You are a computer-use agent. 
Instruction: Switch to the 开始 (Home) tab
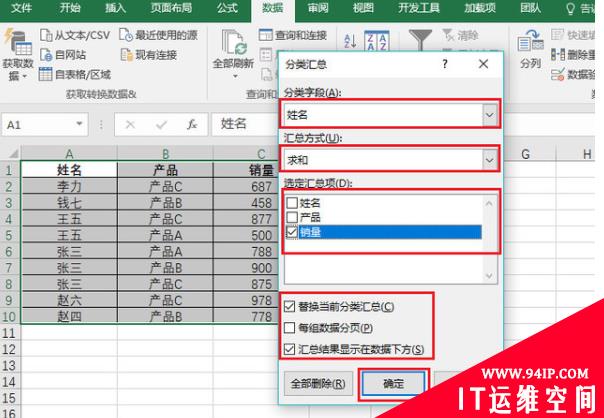(x=70, y=8)
